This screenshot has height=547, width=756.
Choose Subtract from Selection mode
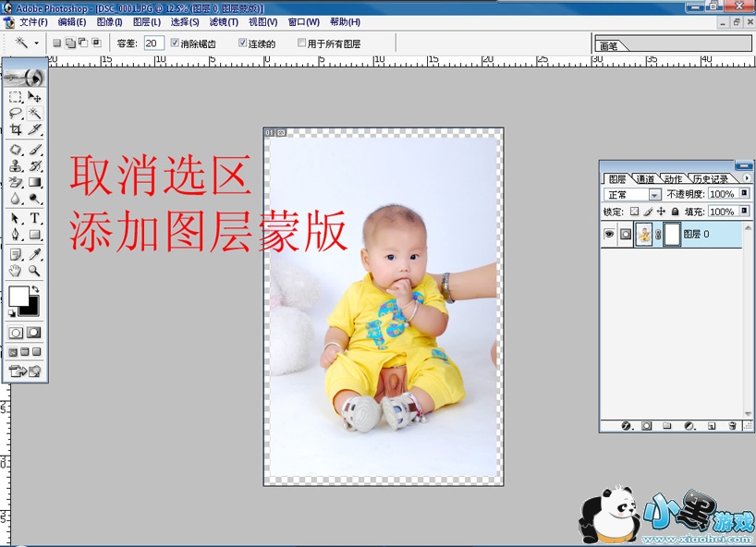click(83, 43)
